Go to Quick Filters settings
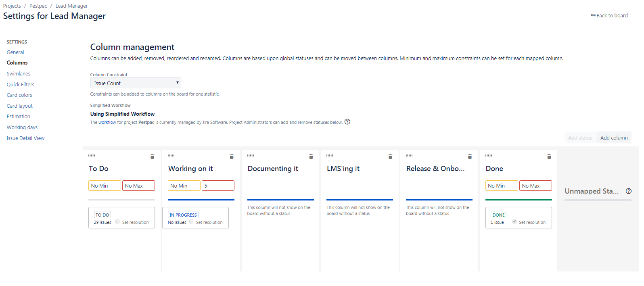 pos(21,85)
